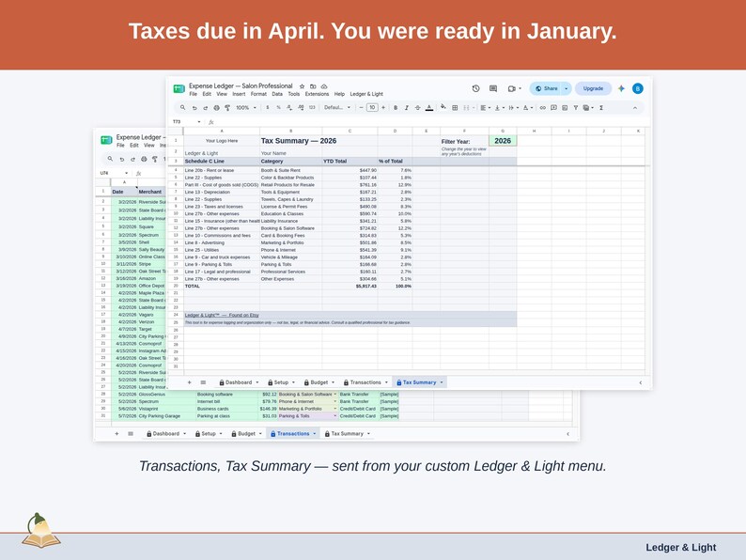The height and width of the screenshot is (560, 746).
Task: Toggle strikethrough formatting
Action: (417, 107)
